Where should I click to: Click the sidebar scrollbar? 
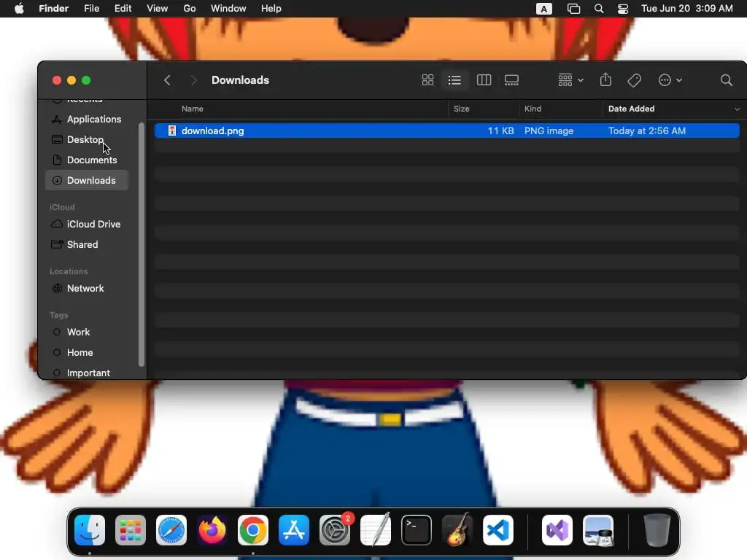tap(141, 245)
